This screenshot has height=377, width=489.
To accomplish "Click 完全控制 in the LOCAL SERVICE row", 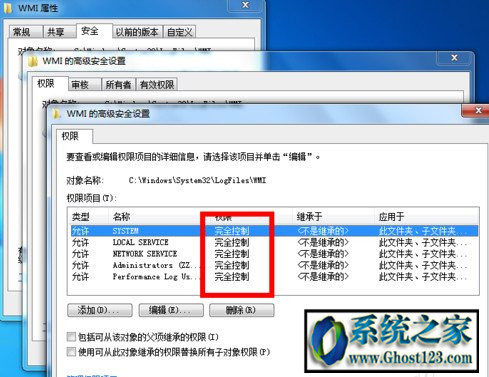I will point(232,242).
